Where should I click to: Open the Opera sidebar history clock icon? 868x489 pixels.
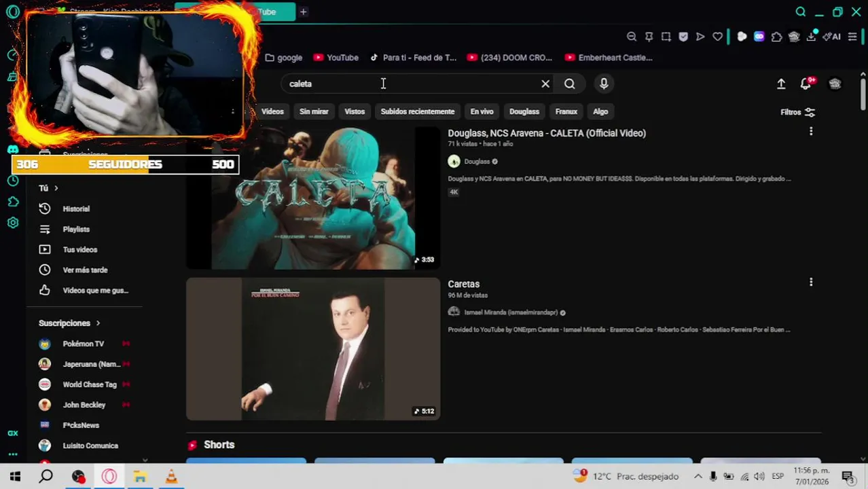(13, 181)
